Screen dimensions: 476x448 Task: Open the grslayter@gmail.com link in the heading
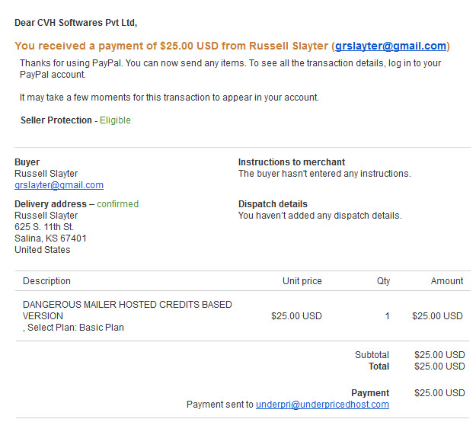[x=391, y=46]
